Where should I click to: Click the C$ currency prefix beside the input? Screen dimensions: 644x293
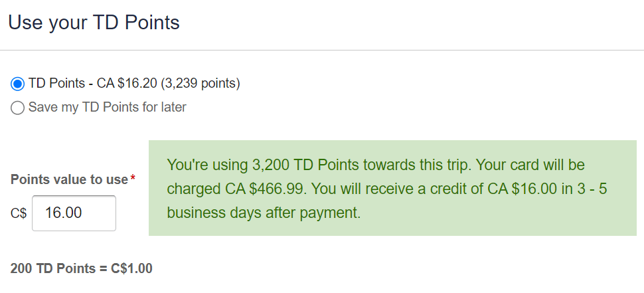[x=19, y=214]
